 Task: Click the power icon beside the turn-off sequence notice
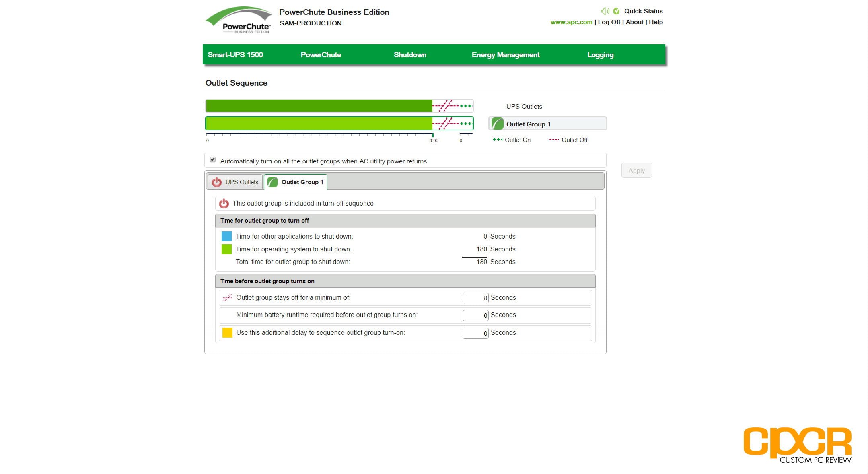coord(224,204)
